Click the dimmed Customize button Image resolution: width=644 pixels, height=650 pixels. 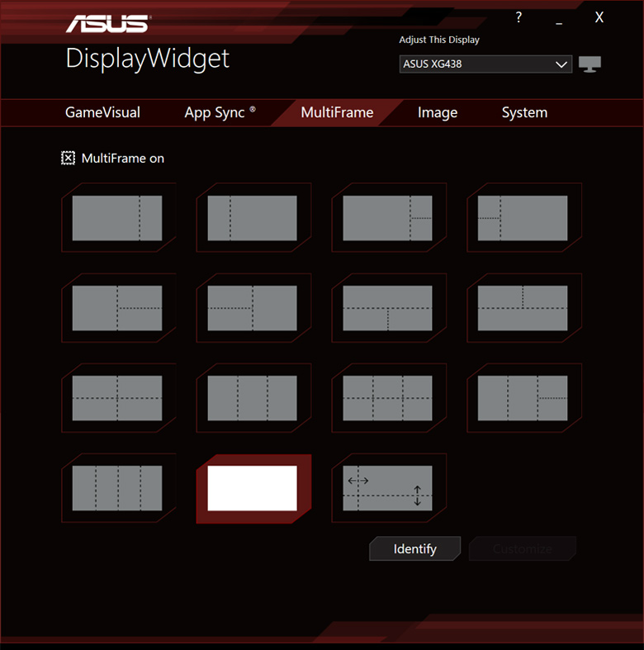click(522, 548)
